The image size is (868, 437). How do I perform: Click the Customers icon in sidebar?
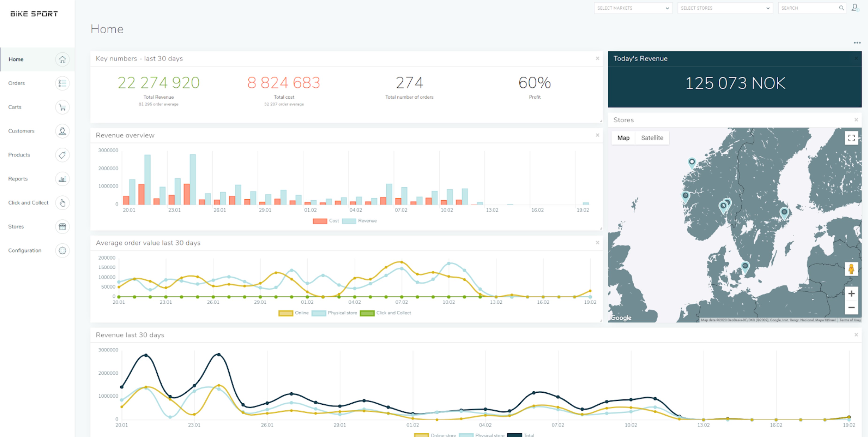(62, 131)
